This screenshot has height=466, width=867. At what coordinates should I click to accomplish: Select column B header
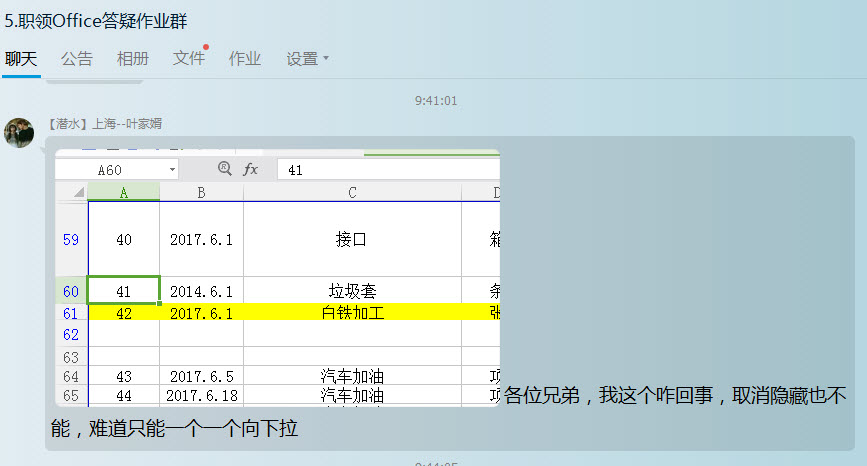coord(201,192)
